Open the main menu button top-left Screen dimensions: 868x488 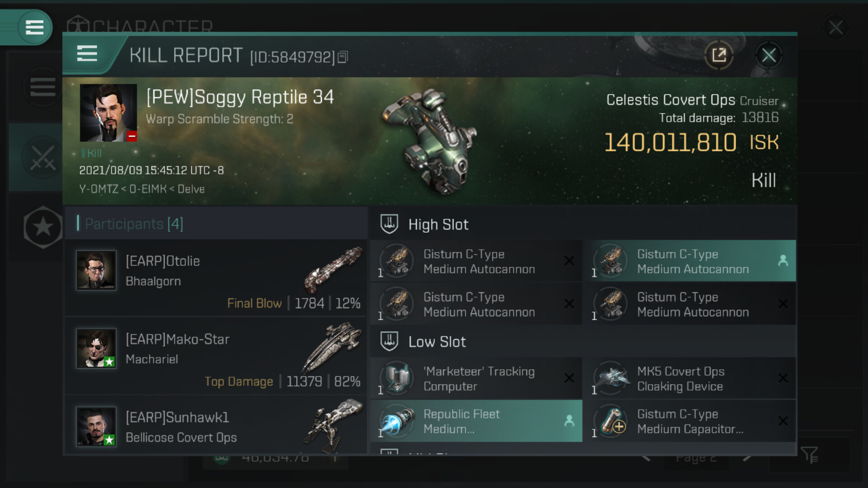(x=34, y=27)
